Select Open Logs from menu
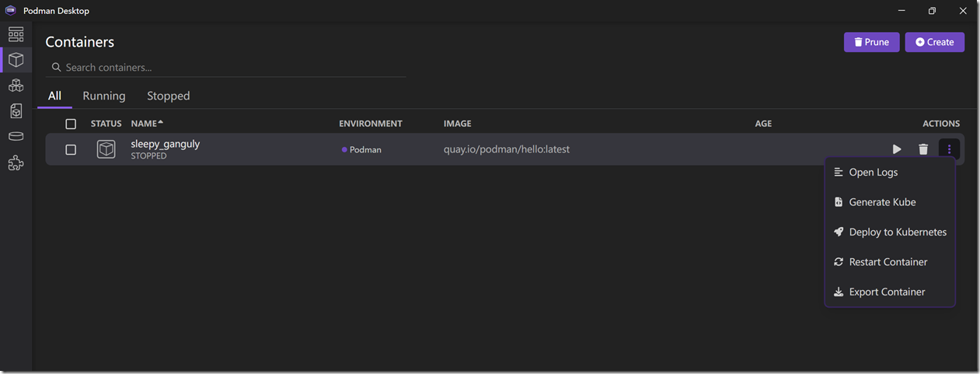The width and height of the screenshot is (980, 374). (x=873, y=173)
